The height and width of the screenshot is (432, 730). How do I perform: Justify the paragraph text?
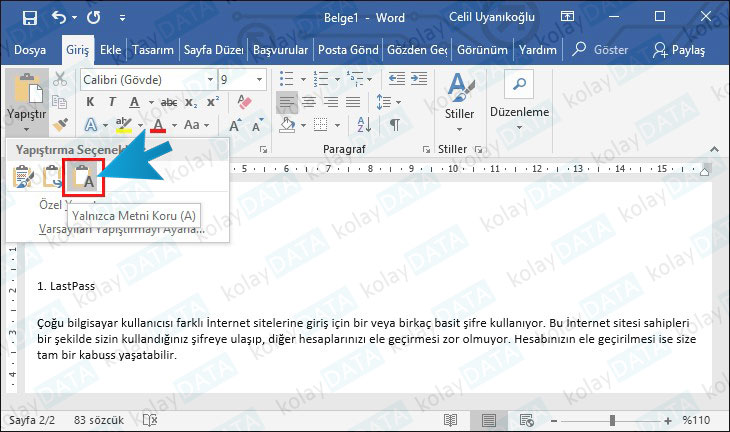click(x=353, y=101)
